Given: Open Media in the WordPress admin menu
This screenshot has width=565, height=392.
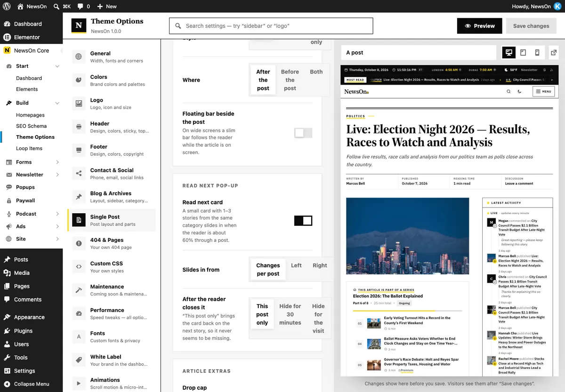Looking at the screenshot, I should click(31, 273).
